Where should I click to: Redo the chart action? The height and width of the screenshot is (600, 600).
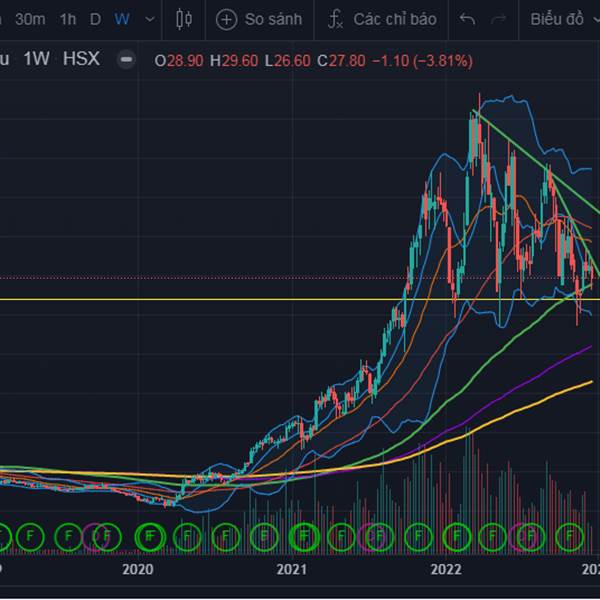pyautogui.click(x=498, y=19)
